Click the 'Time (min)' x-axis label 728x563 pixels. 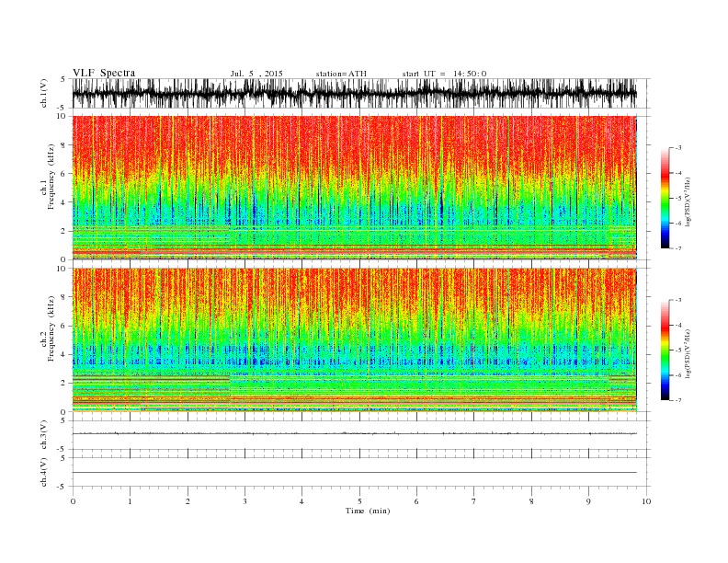[x=368, y=511]
